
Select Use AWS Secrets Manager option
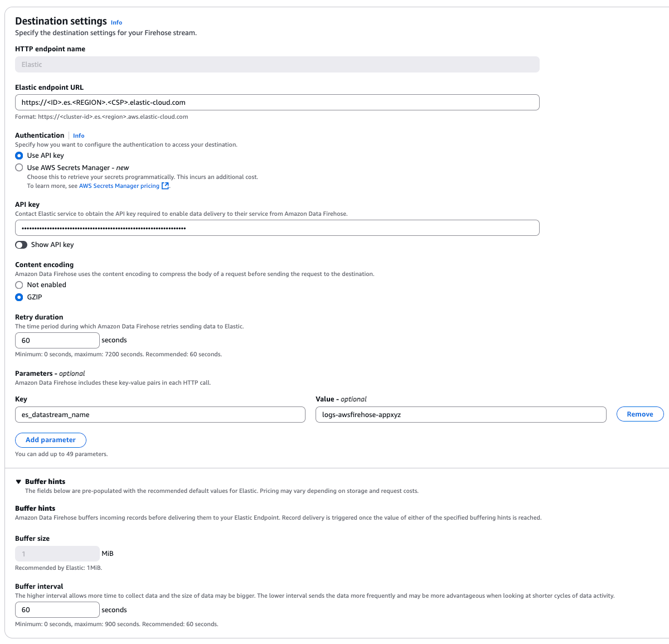pyautogui.click(x=19, y=168)
